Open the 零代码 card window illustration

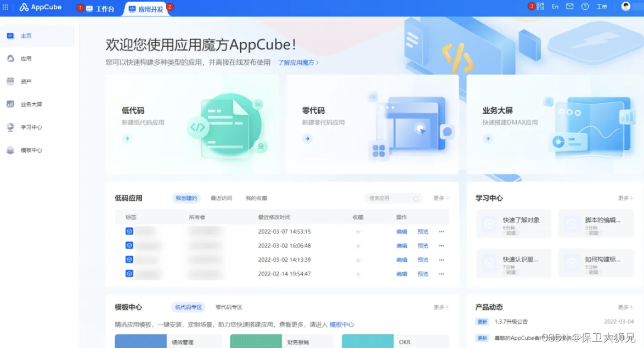point(411,125)
